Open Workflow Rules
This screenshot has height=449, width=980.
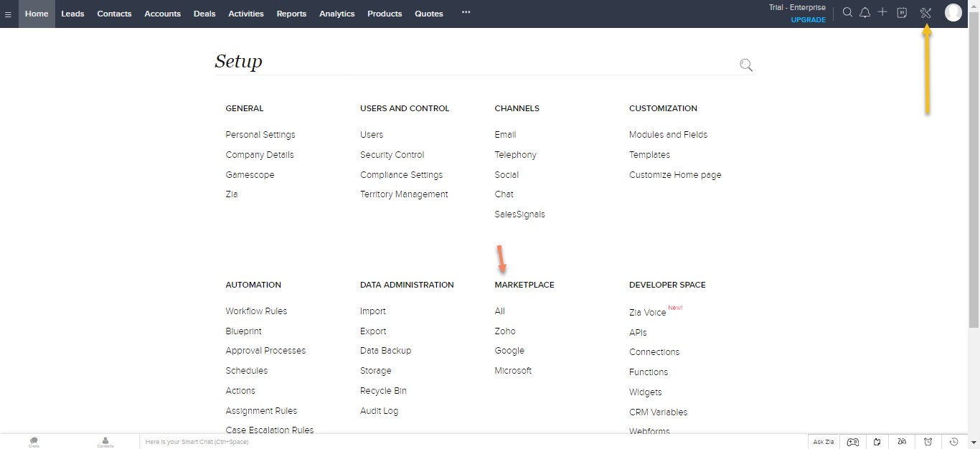256,311
